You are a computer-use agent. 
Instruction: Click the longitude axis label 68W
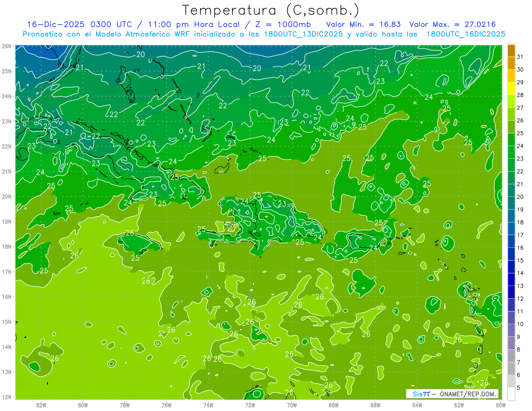(334, 405)
